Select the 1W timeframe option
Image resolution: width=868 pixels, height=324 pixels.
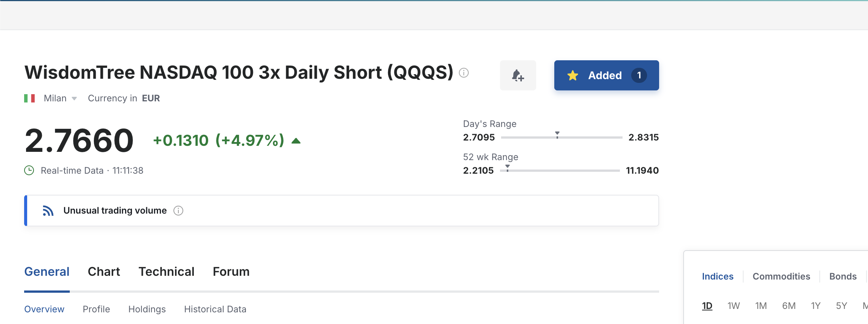pyautogui.click(x=733, y=306)
